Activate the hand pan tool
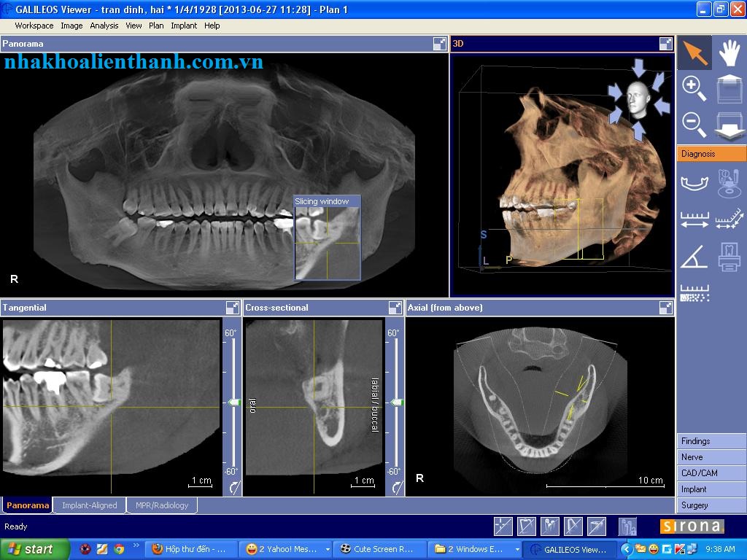The image size is (747, 560). [729, 52]
